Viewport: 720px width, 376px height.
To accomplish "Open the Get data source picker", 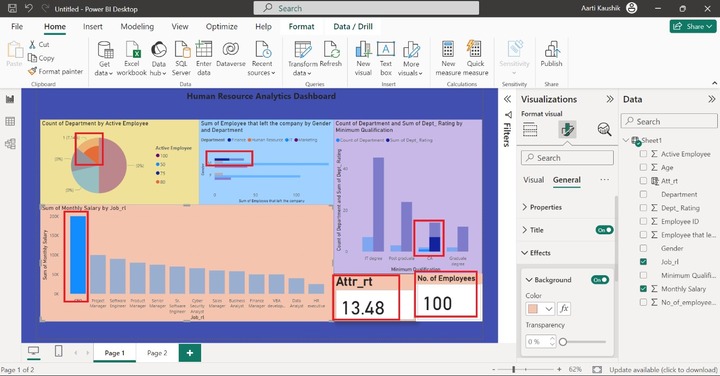I will point(104,58).
